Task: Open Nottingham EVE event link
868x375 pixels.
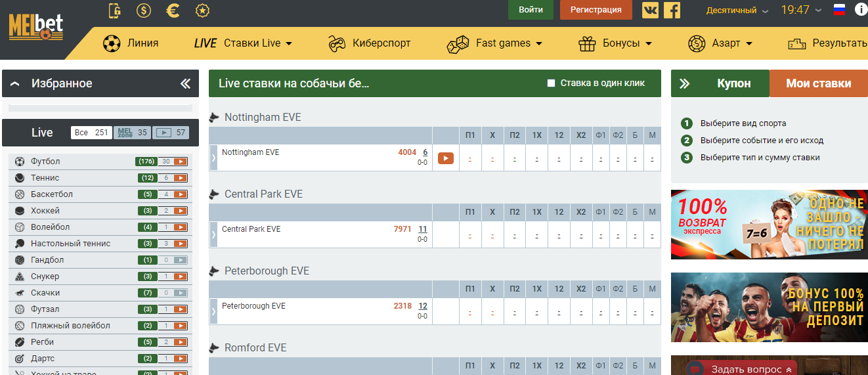Action: (250, 152)
